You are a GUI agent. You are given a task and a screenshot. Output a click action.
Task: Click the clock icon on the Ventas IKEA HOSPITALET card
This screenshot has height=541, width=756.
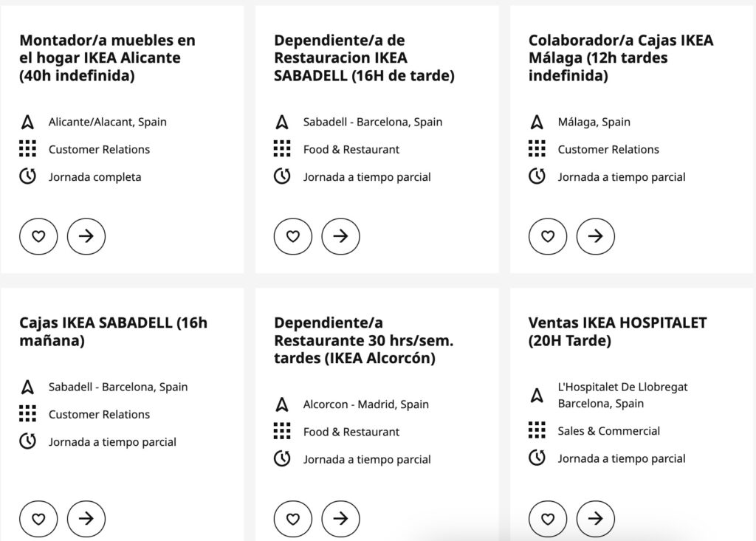click(536, 459)
